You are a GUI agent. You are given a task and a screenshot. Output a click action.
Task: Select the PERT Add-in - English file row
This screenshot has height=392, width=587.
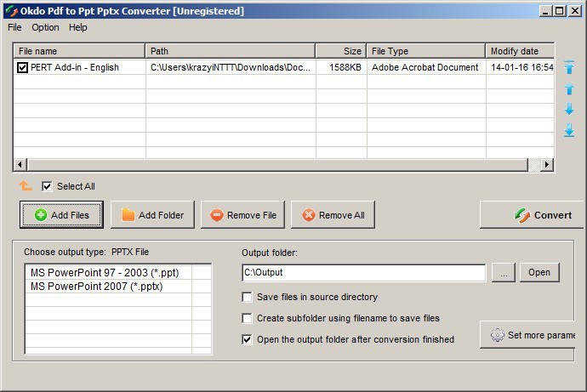click(283, 67)
